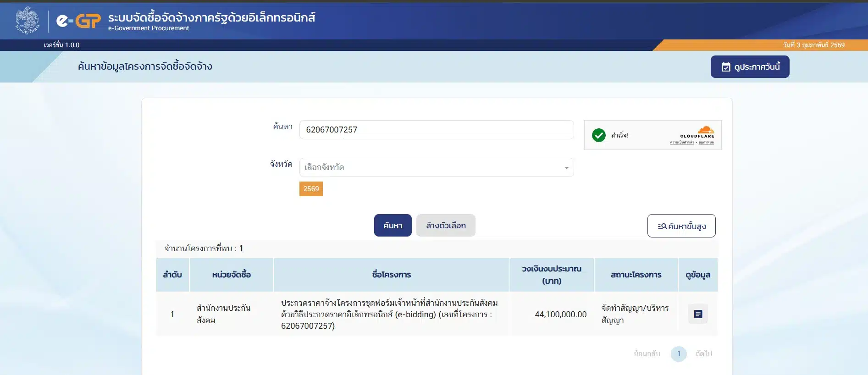
Task: Click the Cloudflare terms link
Action: (x=706, y=143)
